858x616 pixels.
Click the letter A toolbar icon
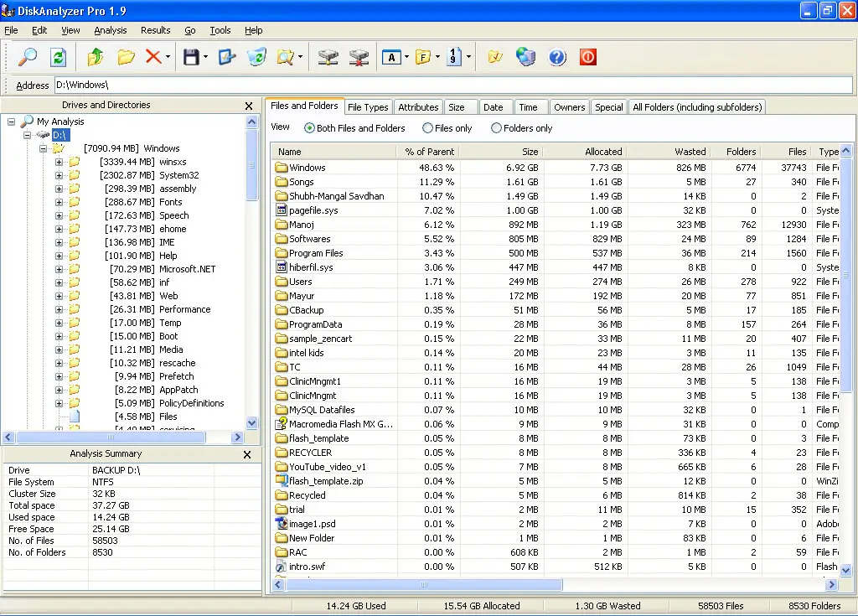tap(391, 57)
